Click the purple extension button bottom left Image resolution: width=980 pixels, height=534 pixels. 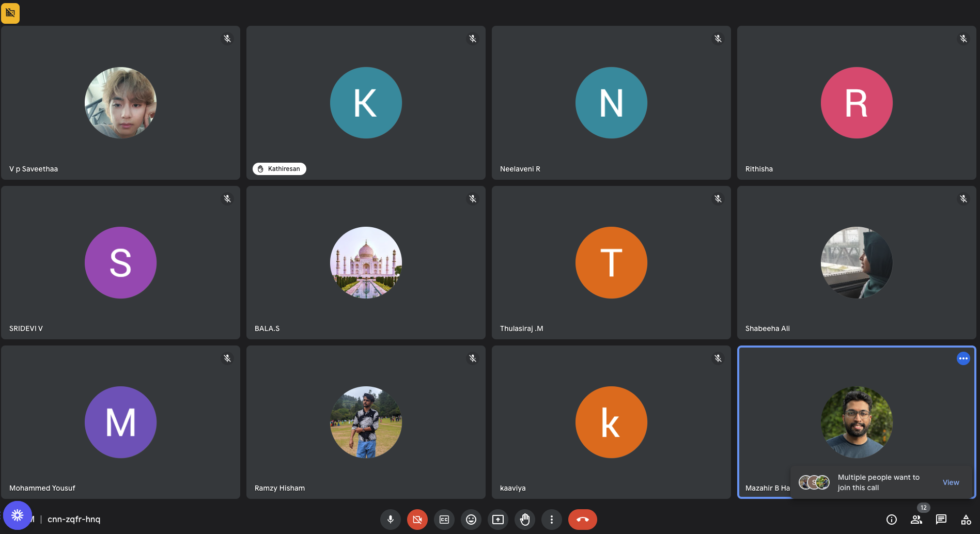click(18, 515)
